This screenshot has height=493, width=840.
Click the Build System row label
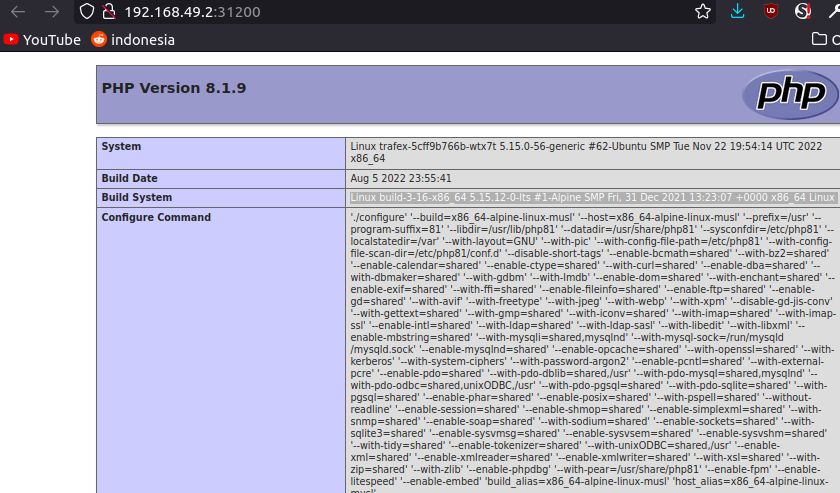pyautogui.click(x=137, y=198)
